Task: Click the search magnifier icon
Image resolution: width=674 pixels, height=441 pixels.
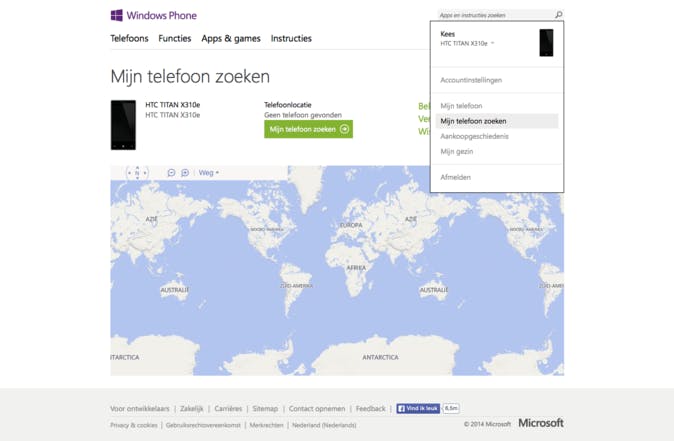Action: pyautogui.click(x=559, y=15)
